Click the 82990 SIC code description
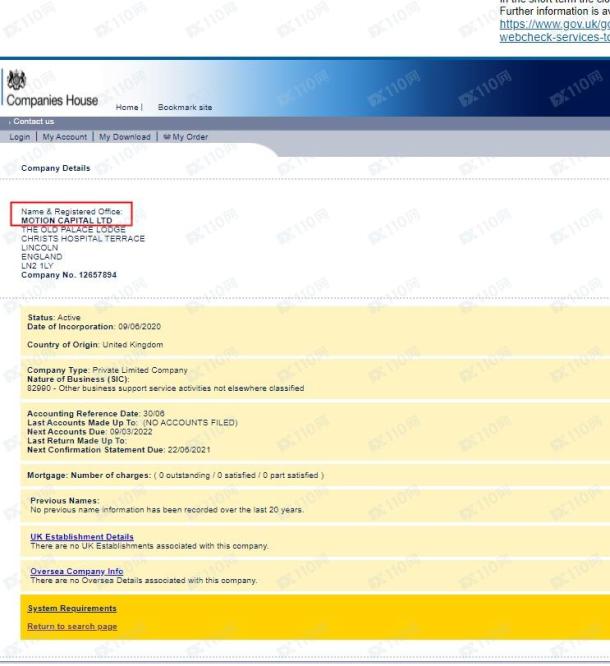Image resolution: width=610 pixels, height=666 pixels. 166,389
